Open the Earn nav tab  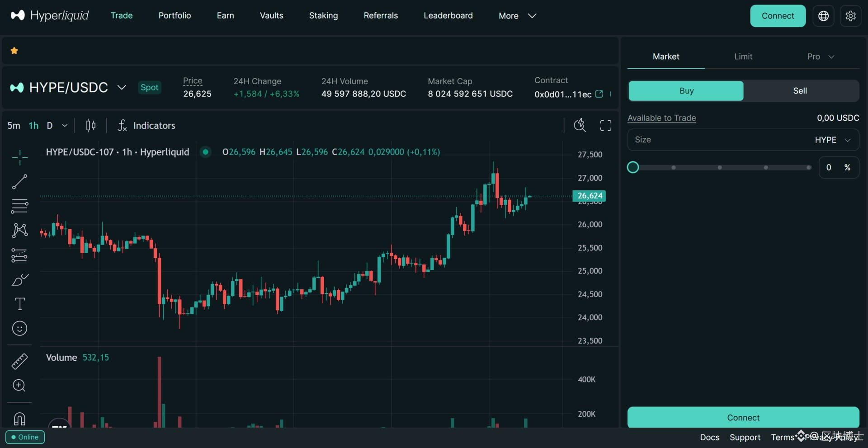pyautogui.click(x=225, y=15)
